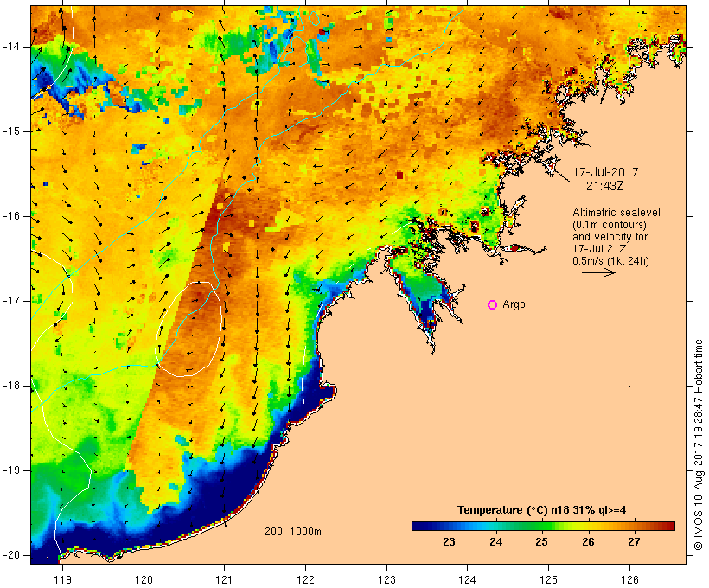709x588 pixels.
Task: Click the '200 1000m' bathymetry legend text
Action: 293,532
